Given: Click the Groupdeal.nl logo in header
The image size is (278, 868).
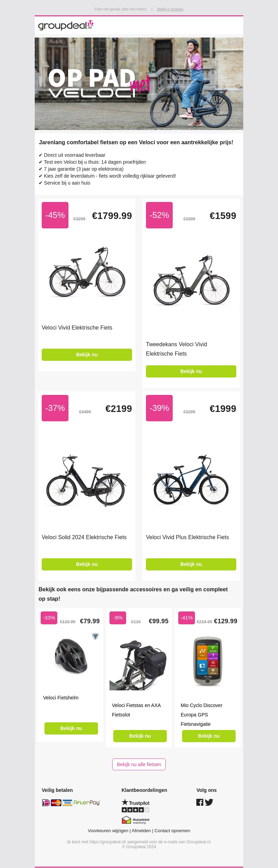Looking at the screenshot, I should click(66, 25).
